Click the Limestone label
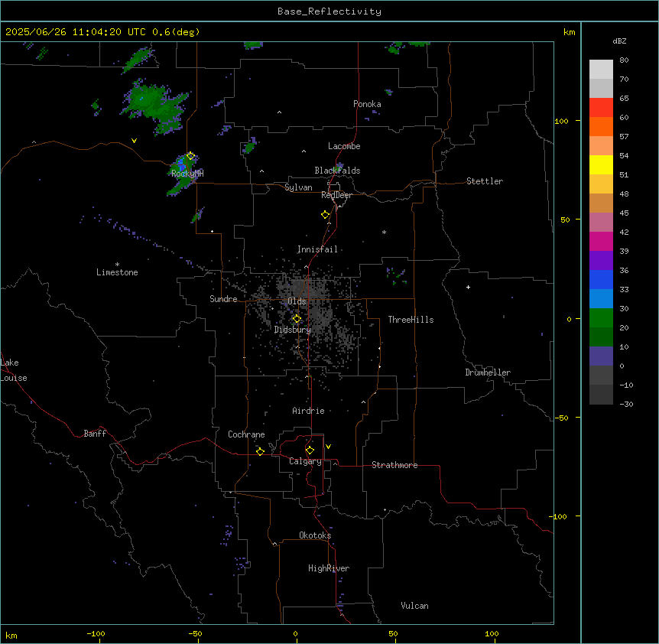This screenshot has height=644, width=659. [x=117, y=272]
